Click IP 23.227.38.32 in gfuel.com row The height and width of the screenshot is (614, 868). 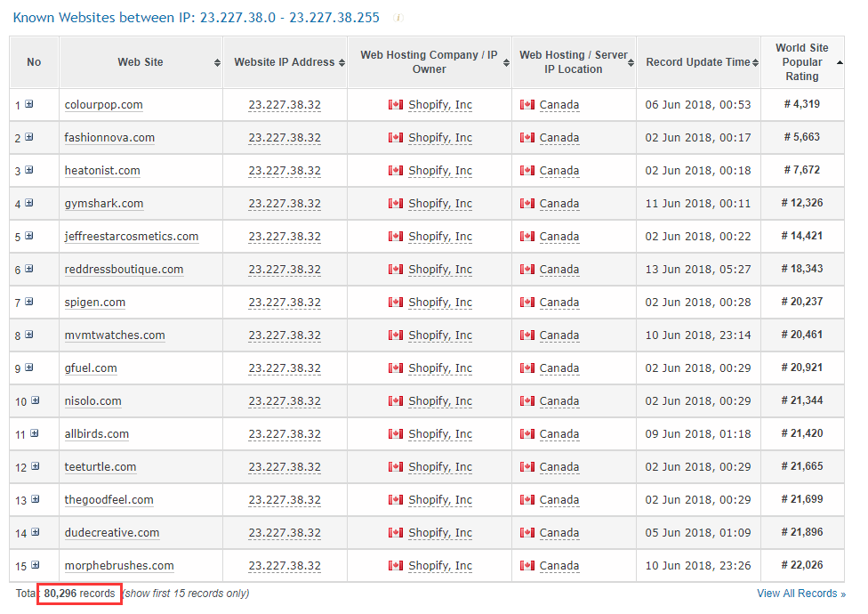(285, 368)
